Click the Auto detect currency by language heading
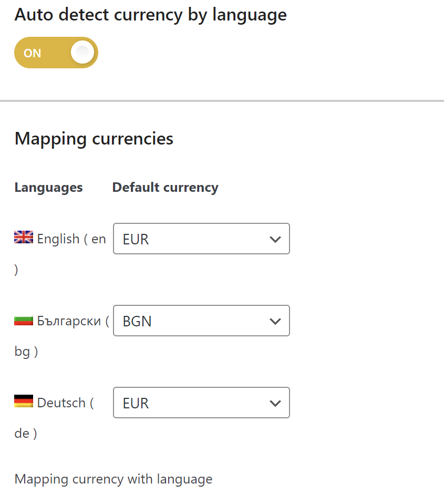This screenshot has height=504, width=444. tap(150, 15)
